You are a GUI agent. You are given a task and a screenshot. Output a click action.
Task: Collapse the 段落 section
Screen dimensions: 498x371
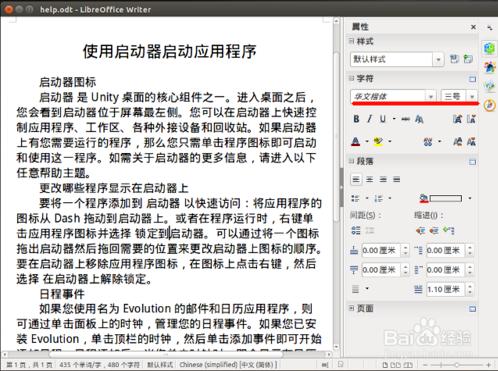click(351, 161)
